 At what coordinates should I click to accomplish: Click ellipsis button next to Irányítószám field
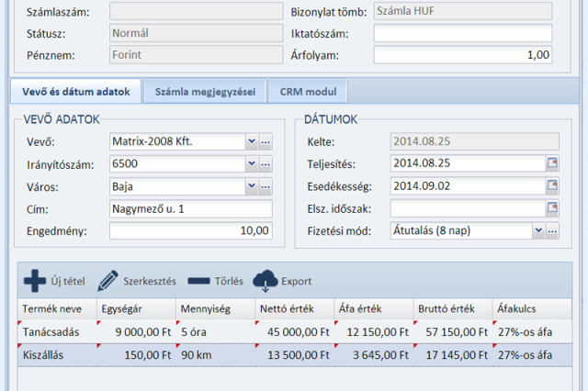(x=266, y=164)
